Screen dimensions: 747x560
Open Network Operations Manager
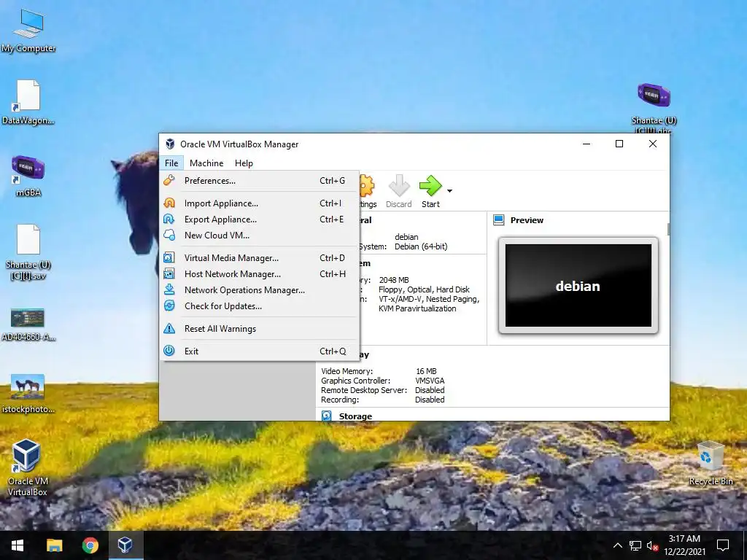(259, 290)
